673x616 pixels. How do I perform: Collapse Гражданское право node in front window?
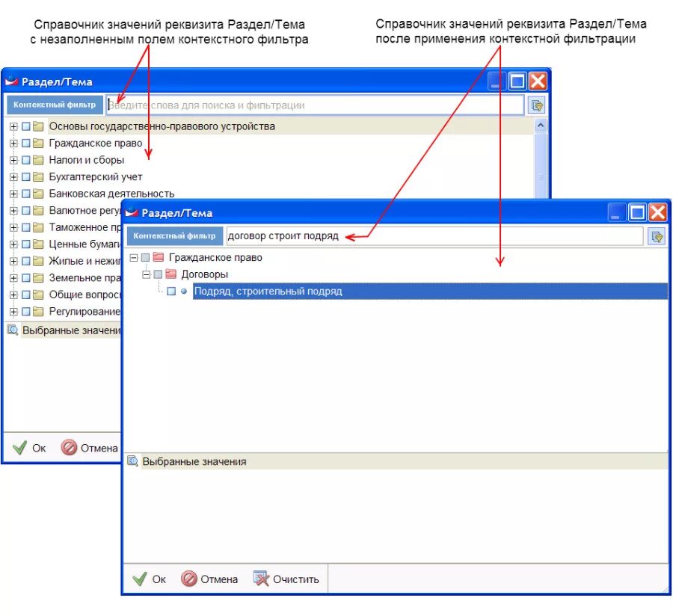click(134, 257)
